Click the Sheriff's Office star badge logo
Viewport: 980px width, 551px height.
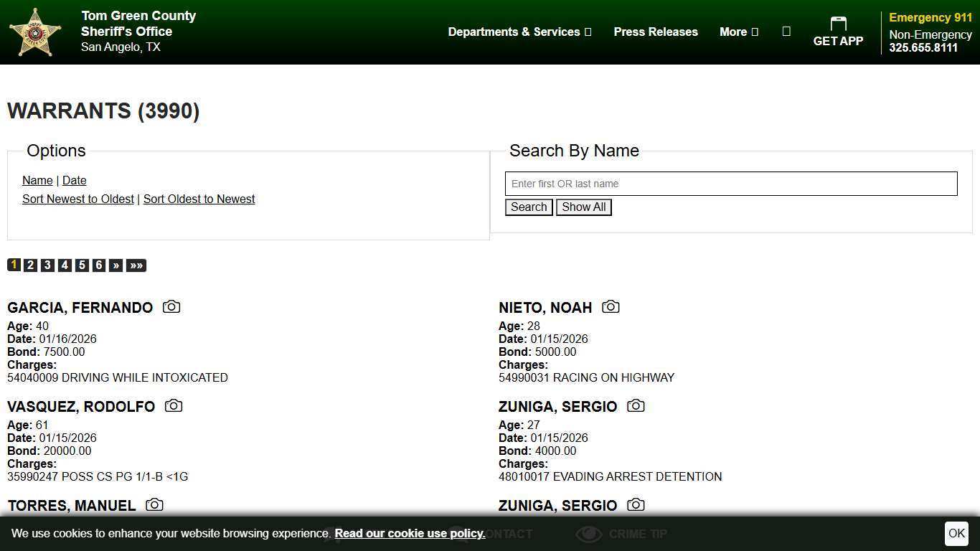34,32
